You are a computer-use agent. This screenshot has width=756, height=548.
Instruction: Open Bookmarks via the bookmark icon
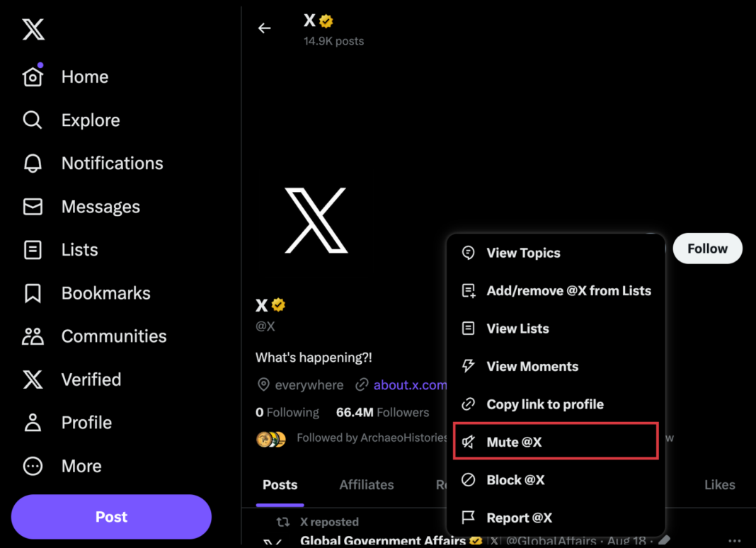33,293
